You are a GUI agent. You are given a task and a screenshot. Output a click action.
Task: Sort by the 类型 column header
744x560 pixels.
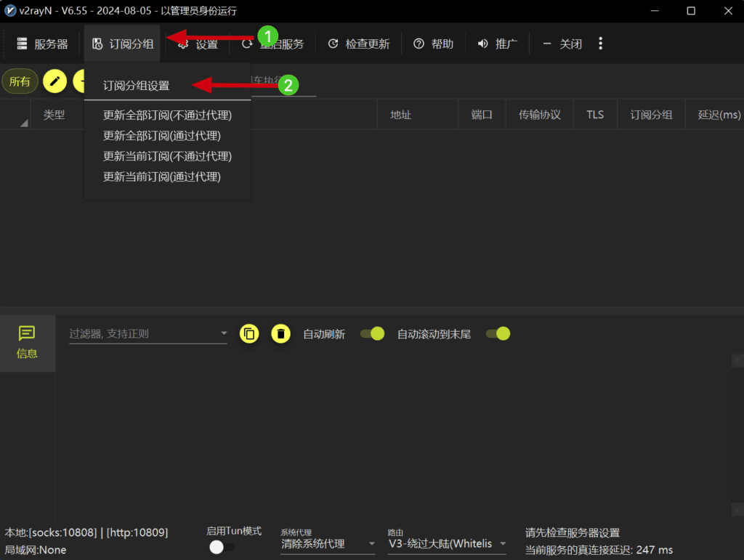tap(54, 115)
